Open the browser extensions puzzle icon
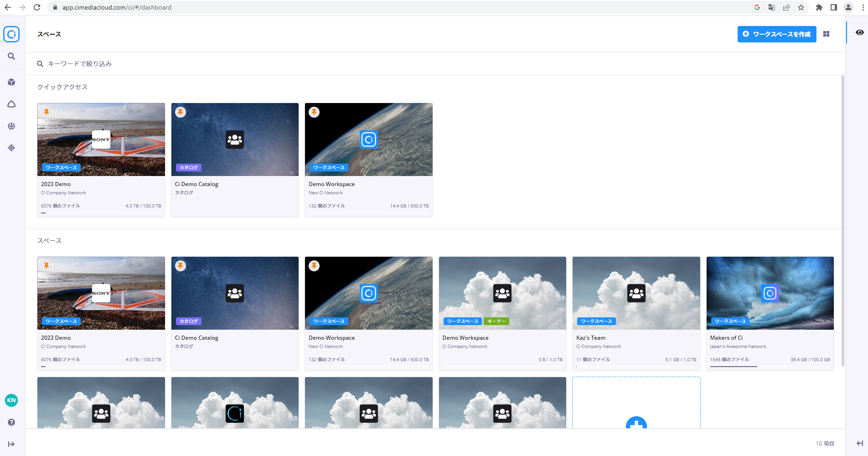868x456 pixels. click(x=819, y=7)
